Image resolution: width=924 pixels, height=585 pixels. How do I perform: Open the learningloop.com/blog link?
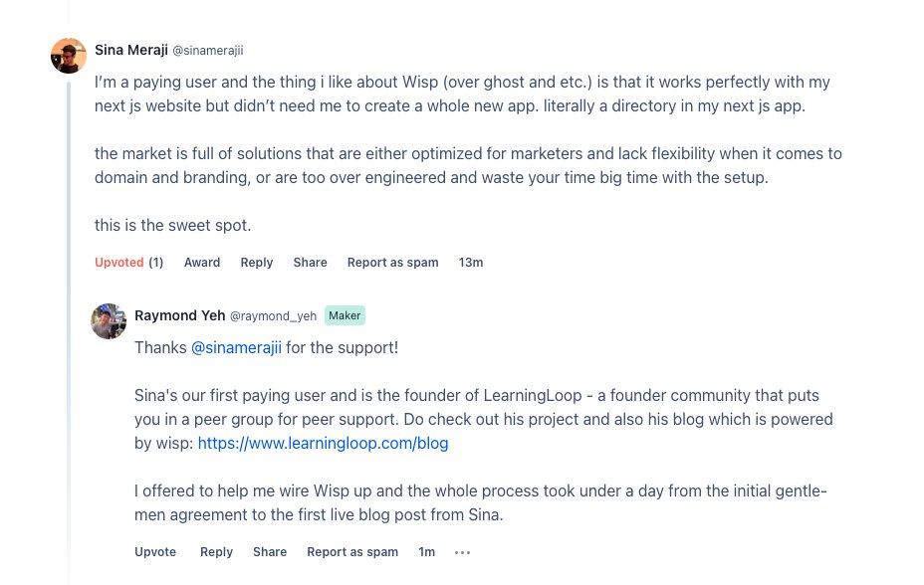(x=323, y=444)
